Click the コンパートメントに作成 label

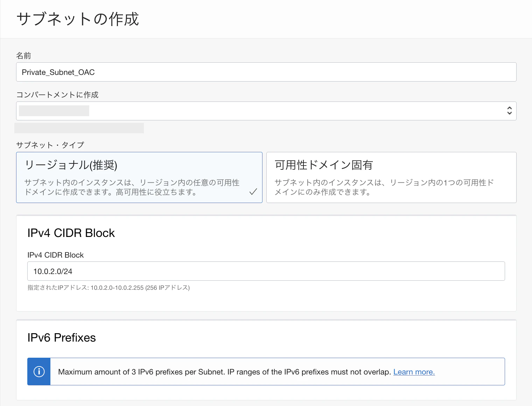pyautogui.click(x=57, y=95)
